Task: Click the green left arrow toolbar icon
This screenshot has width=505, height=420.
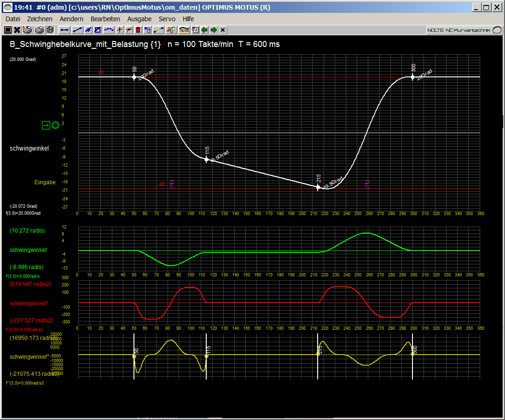Action: (204, 30)
